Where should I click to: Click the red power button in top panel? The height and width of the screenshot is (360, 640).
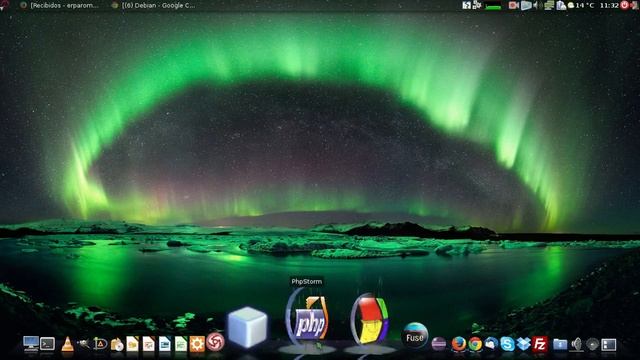coord(624,5)
